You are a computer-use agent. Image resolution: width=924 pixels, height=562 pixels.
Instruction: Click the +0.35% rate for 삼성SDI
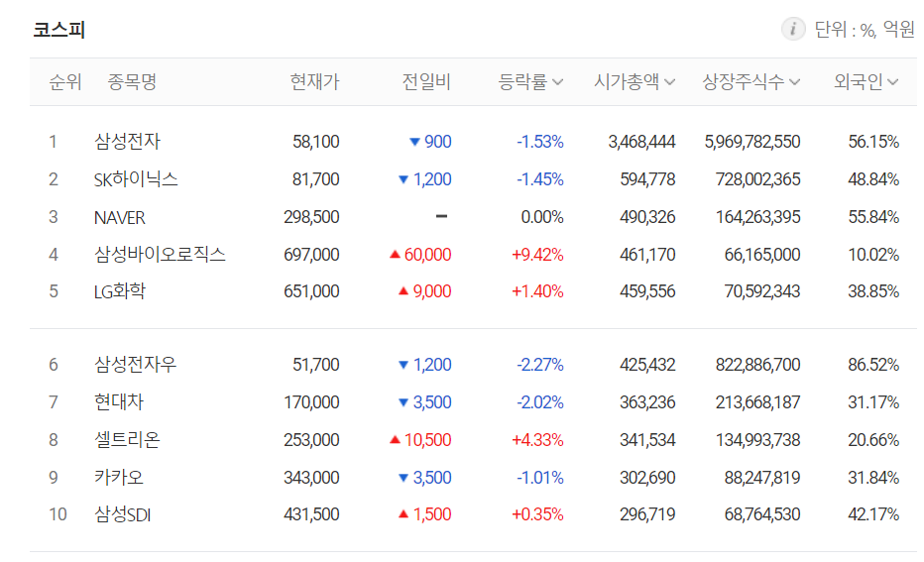pyautogui.click(x=537, y=514)
